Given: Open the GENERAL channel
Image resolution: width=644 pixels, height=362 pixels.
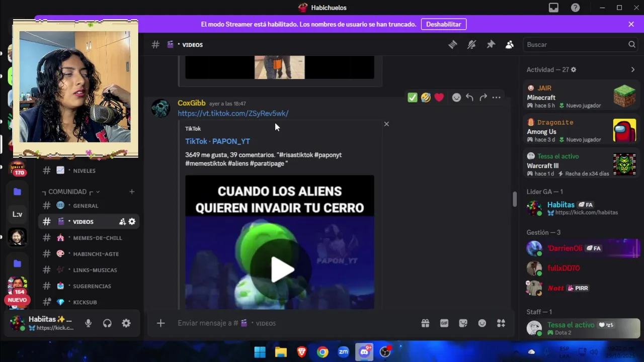Looking at the screenshot, I should tap(90, 206).
